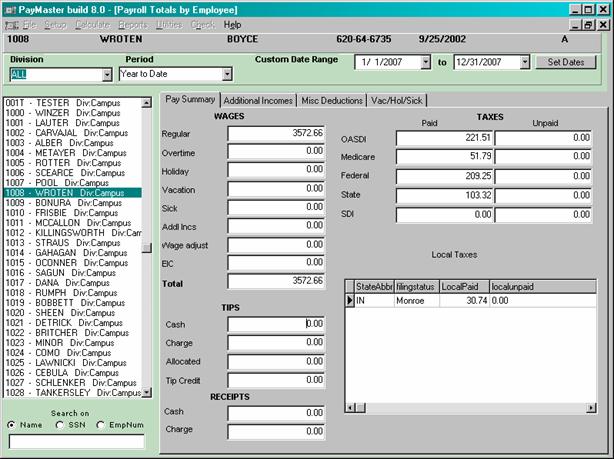Click the local taxes grid scroll left arrow
The image size is (614, 459).
click(x=350, y=408)
